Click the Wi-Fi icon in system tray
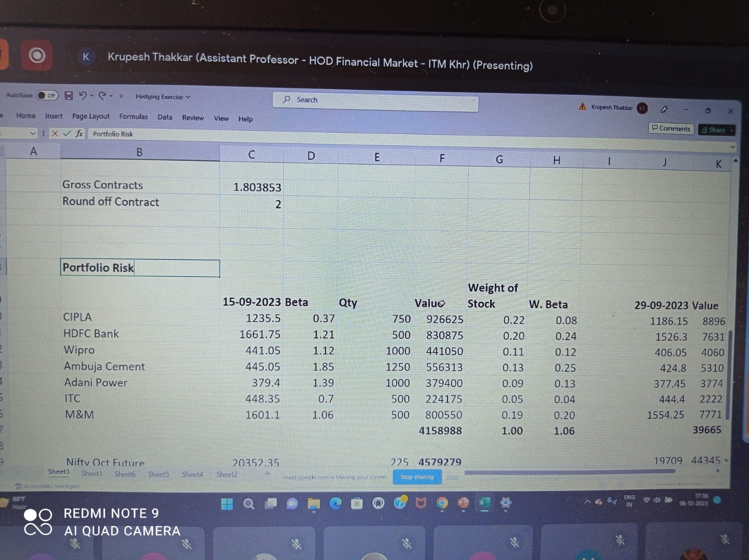Image resolution: width=749 pixels, height=560 pixels. 646,500
